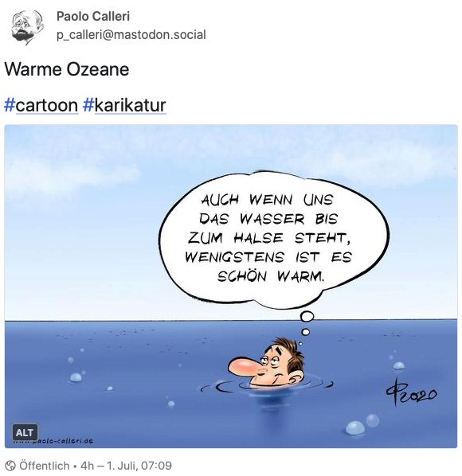Screen dimensions: 462x476
Task: Click the 4h relative time indicator
Action: [87, 466]
